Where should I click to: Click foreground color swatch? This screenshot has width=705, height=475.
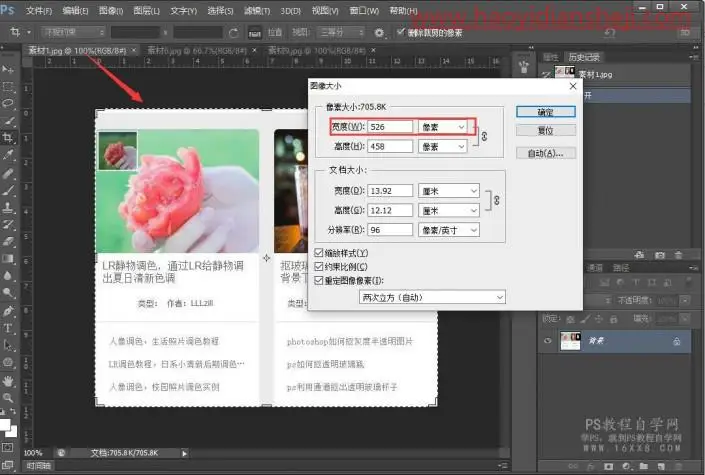pyautogui.click(x=4, y=424)
